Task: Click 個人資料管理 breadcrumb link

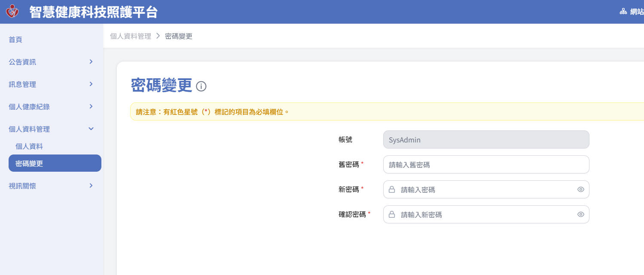Action: [131, 36]
